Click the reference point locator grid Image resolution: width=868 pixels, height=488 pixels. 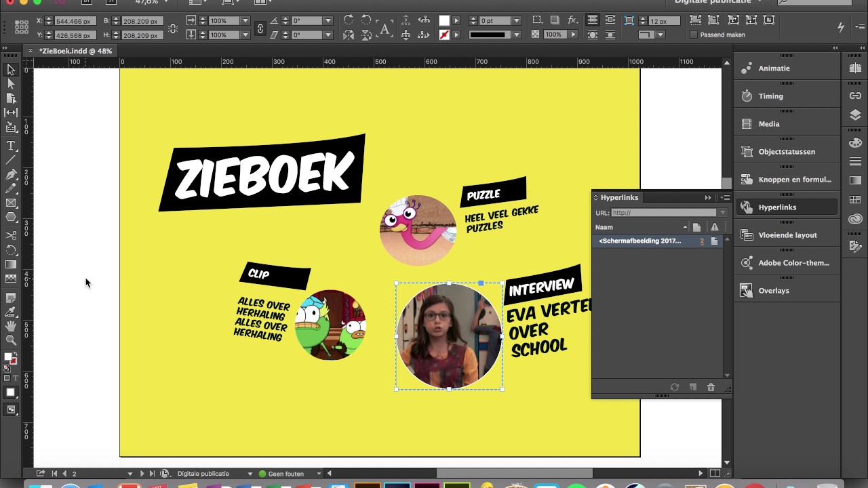click(x=22, y=28)
